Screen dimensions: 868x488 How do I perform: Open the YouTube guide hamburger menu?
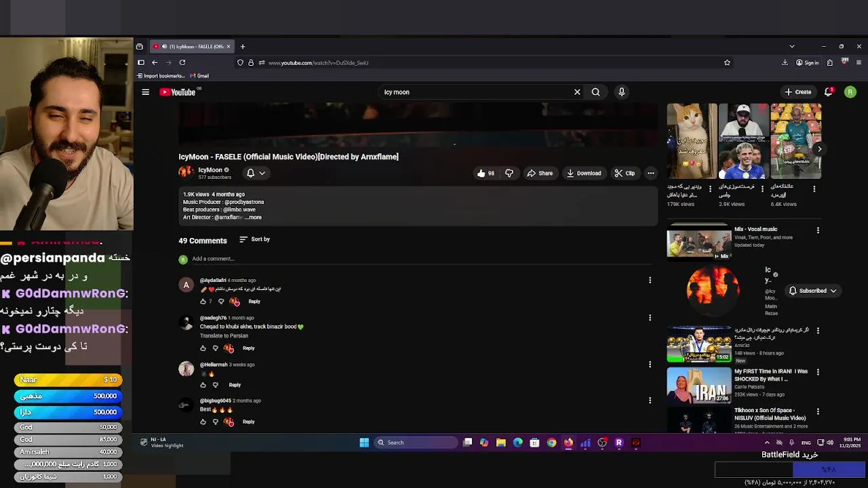(x=145, y=92)
